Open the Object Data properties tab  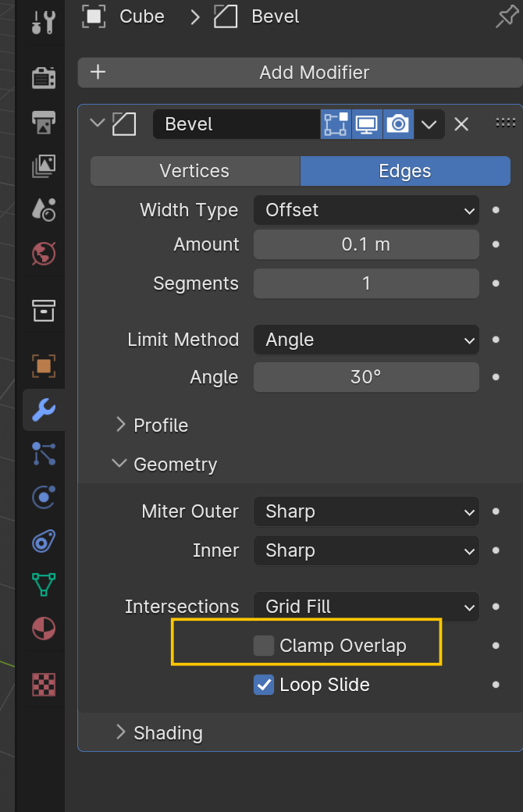click(44, 584)
